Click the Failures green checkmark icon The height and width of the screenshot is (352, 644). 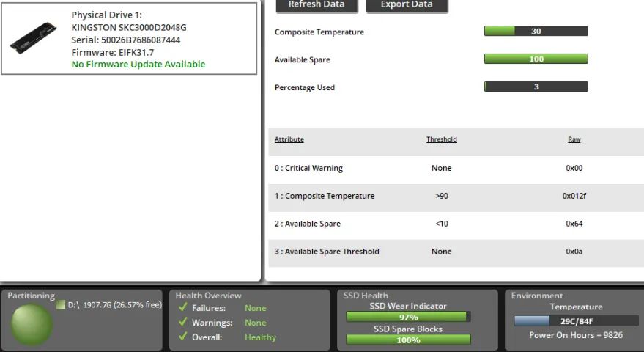[183, 307]
